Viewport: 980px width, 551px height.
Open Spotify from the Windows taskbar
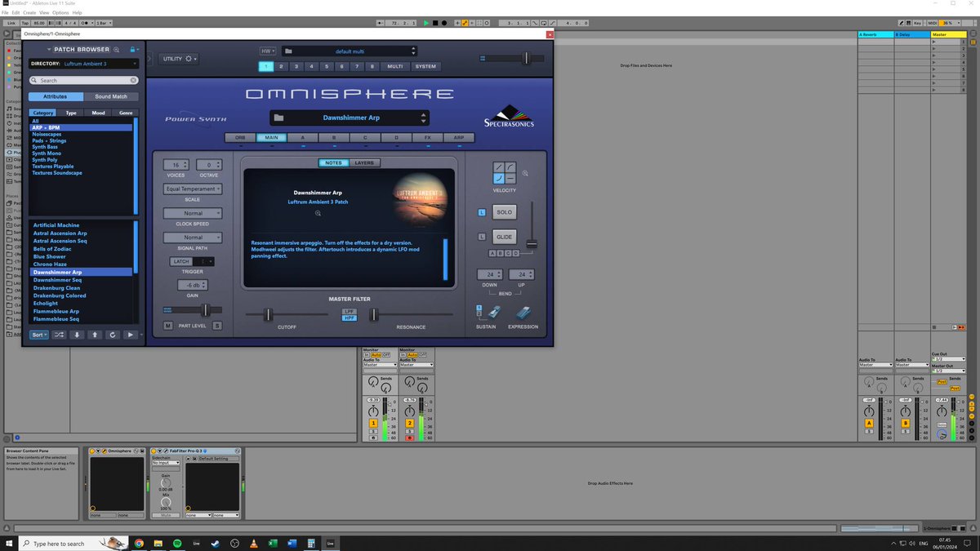point(176,543)
